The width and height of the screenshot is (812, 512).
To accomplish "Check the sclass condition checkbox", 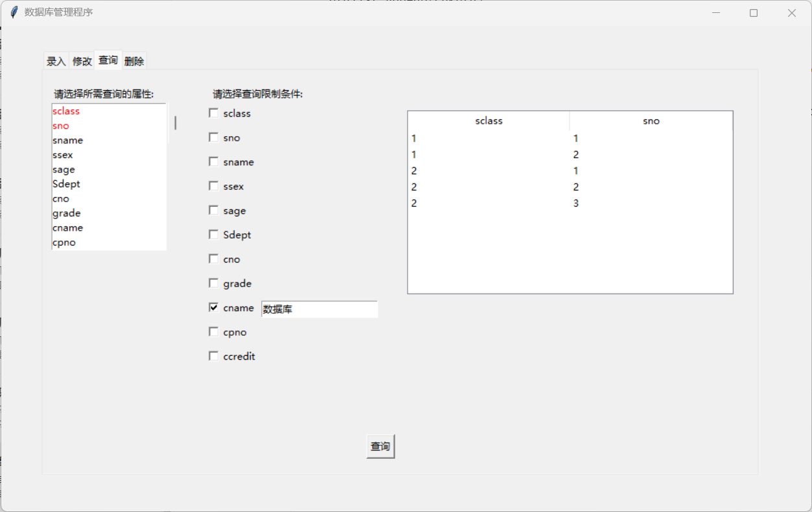I will pos(213,113).
